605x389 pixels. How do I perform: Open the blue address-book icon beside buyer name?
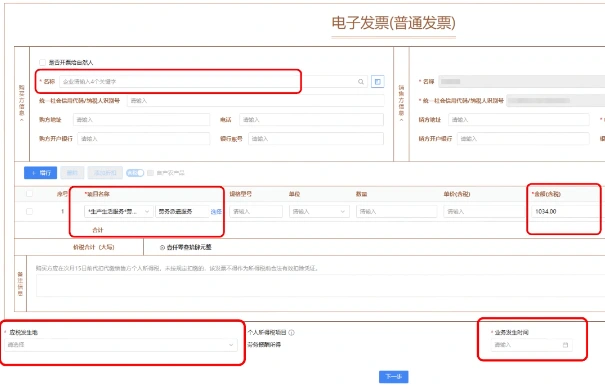378,81
